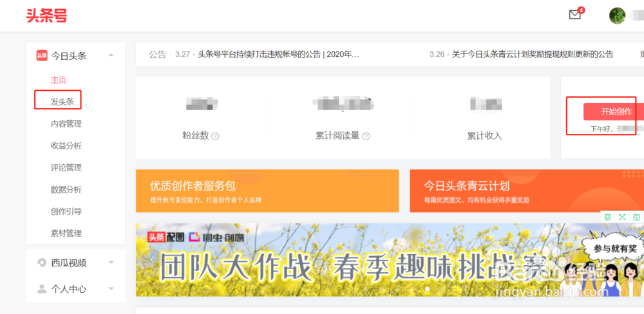Open 素材管理 in the sidebar
This screenshot has width=644, height=314.
(x=66, y=233)
